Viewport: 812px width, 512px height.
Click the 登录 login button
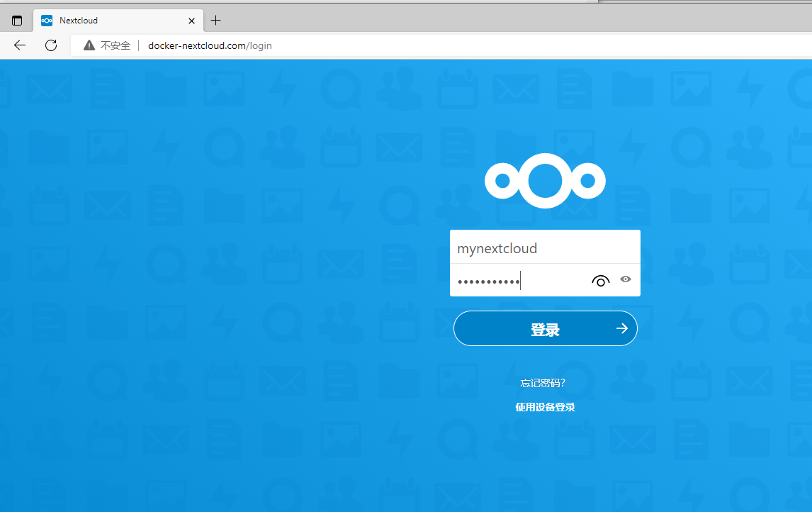(x=546, y=328)
